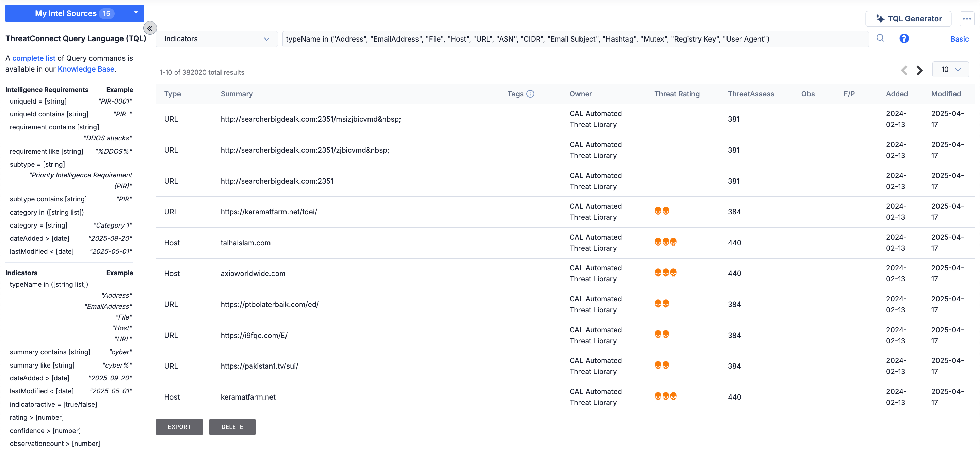Click 'rating > [number]' example
Viewport: 980px width, 451px height.
click(36, 418)
